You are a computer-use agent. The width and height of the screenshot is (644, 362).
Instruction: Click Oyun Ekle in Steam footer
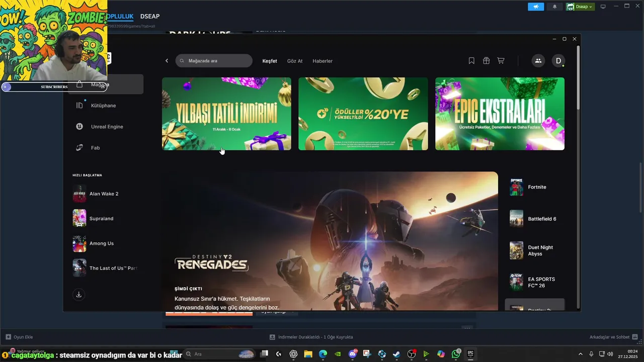(19, 337)
